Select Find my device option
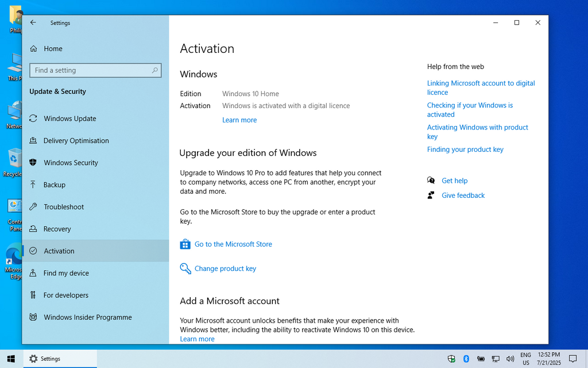This screenshot has width=588, height=368. click(x=96, y=273)
